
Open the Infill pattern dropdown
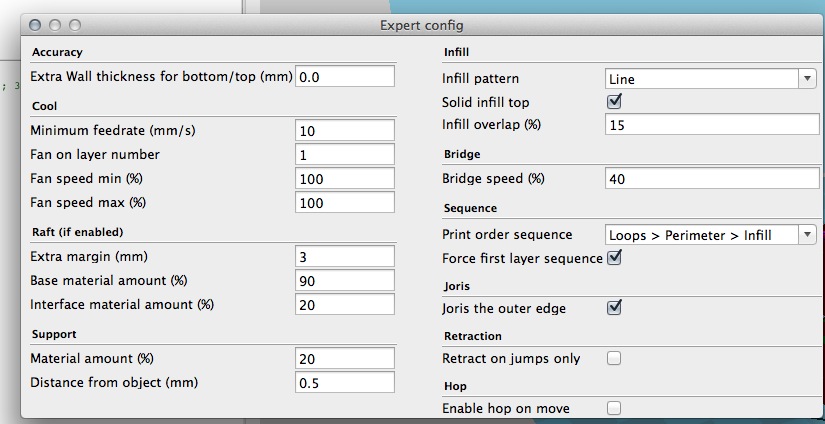coord(710,79)
